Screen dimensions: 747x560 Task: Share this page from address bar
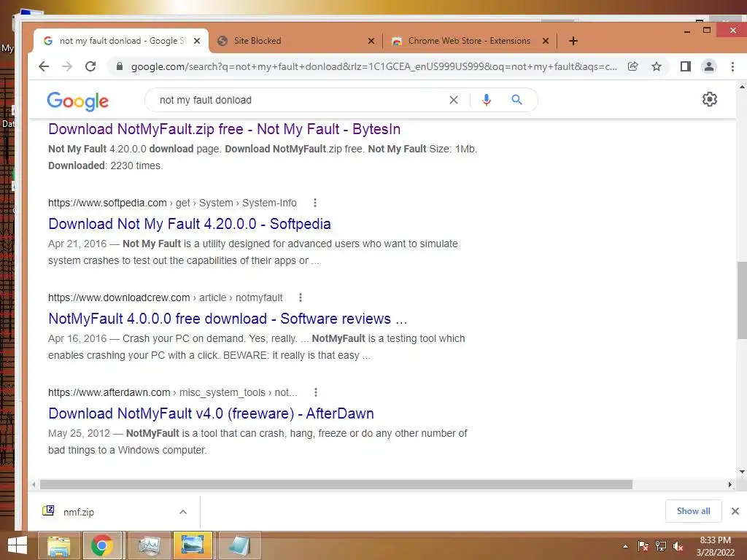[x=633, y=66]
